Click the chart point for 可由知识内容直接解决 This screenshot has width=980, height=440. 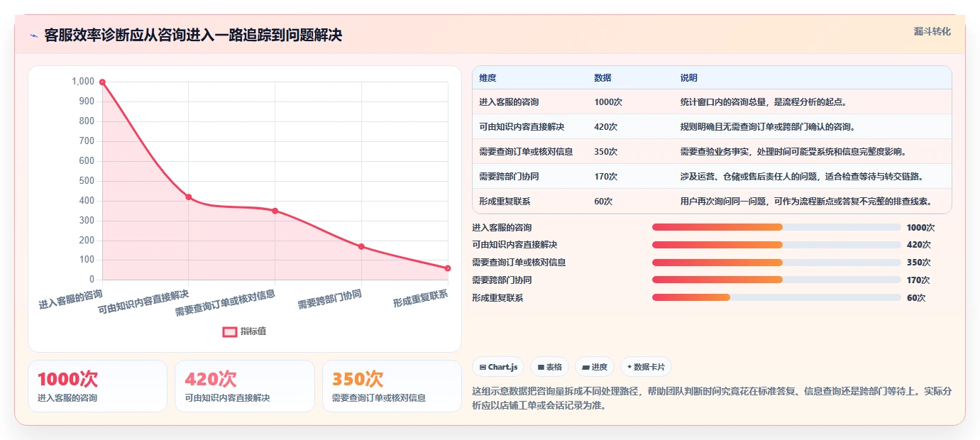[188, 197]
